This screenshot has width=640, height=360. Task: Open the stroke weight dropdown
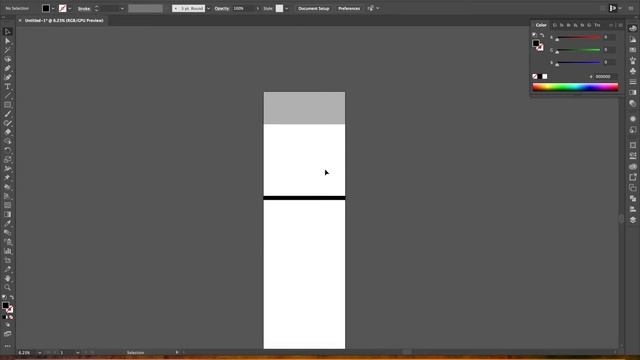[x=122, y=9]
